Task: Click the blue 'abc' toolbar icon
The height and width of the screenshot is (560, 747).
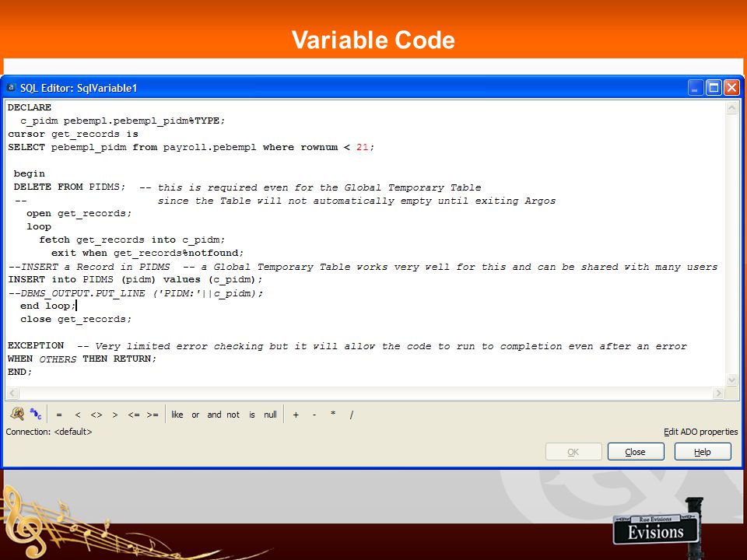Action: click(36, 414)
